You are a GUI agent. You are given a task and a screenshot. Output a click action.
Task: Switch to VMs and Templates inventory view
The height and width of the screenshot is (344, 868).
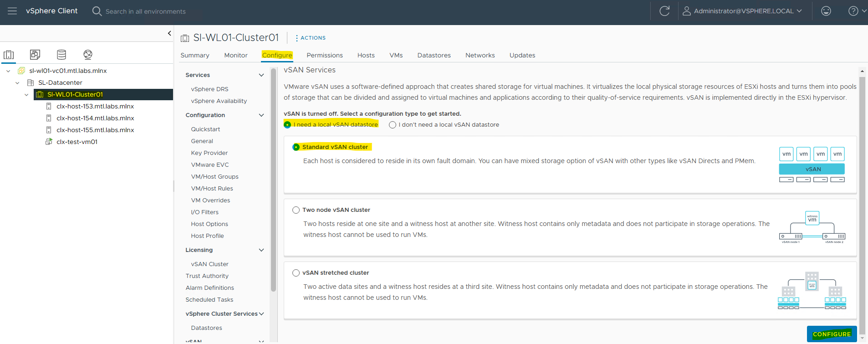click(35, 55)
